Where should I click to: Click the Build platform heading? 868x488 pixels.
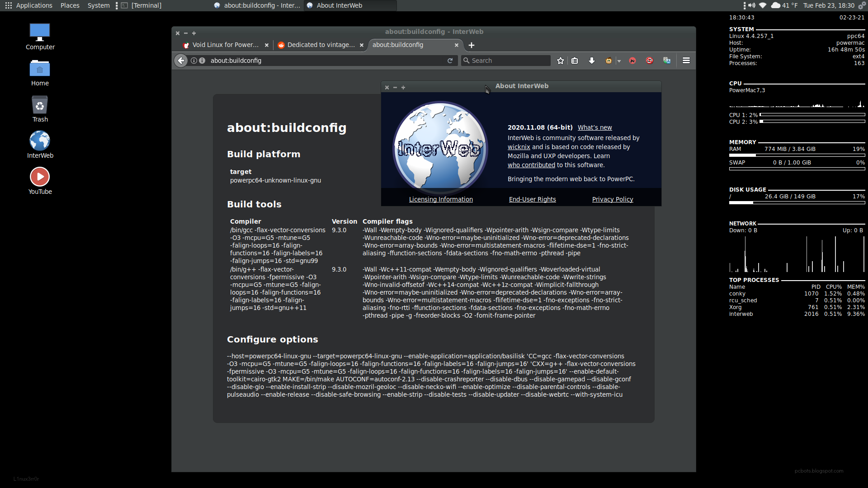coord(264,154)
